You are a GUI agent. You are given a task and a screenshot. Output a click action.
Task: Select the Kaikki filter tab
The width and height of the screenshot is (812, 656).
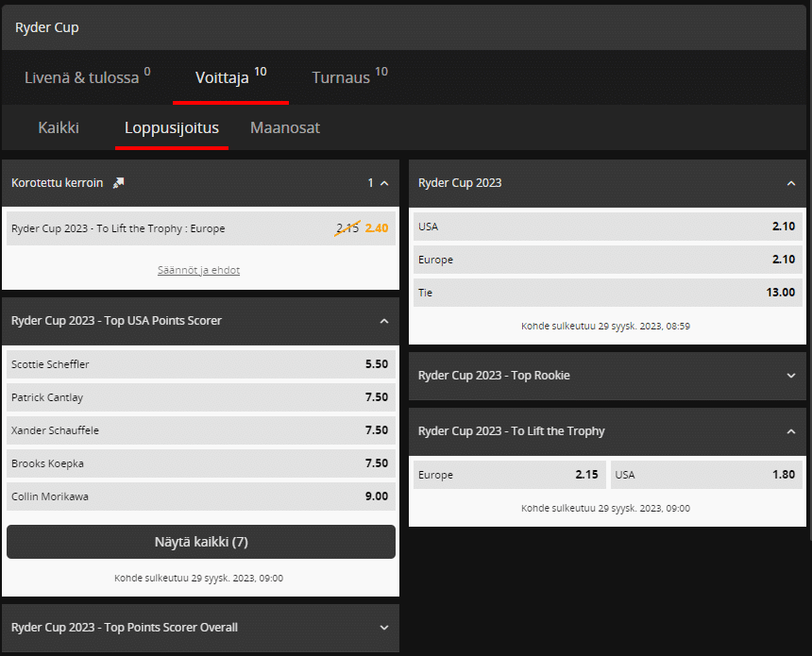pos(59,127)
